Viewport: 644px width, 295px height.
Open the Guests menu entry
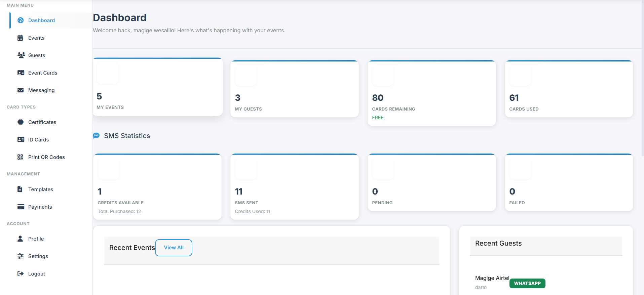click(x=51, y=55)
